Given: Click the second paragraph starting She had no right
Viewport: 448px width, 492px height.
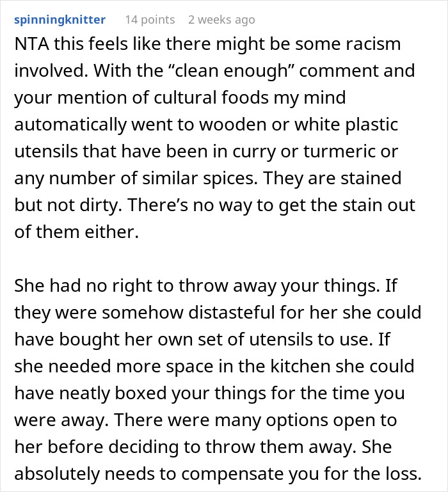Looking at the screenshot, I should coord(218,379).
